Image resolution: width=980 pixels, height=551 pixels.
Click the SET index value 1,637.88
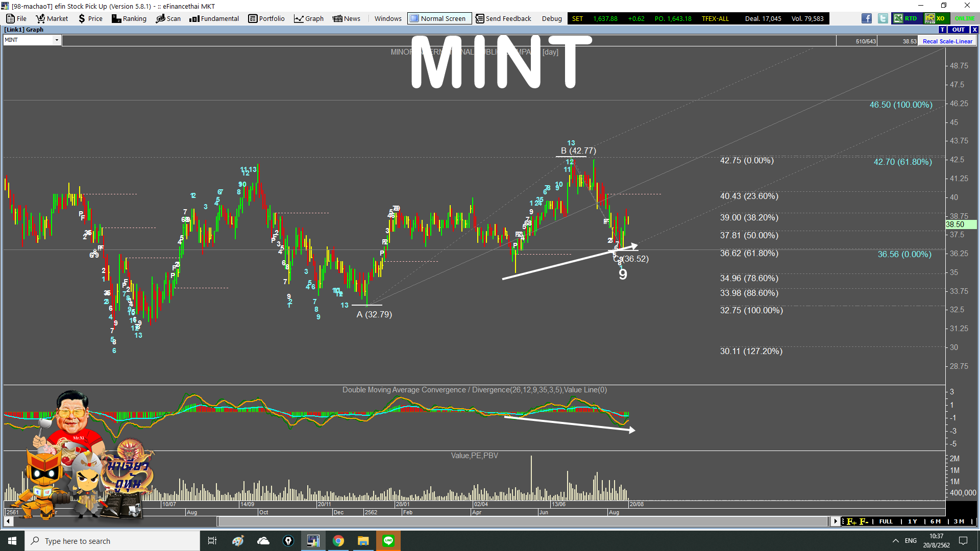point(605,18)
